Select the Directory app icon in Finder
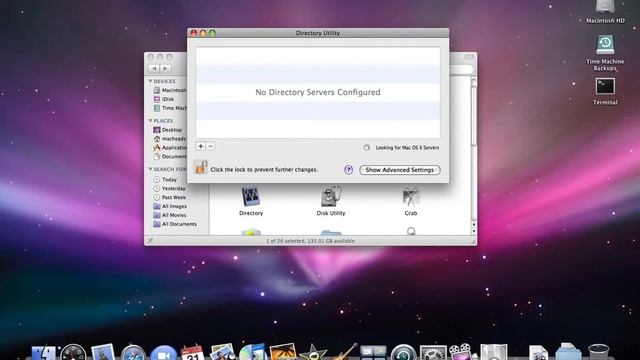Viewport: 640px width, 360px height. 251,197
